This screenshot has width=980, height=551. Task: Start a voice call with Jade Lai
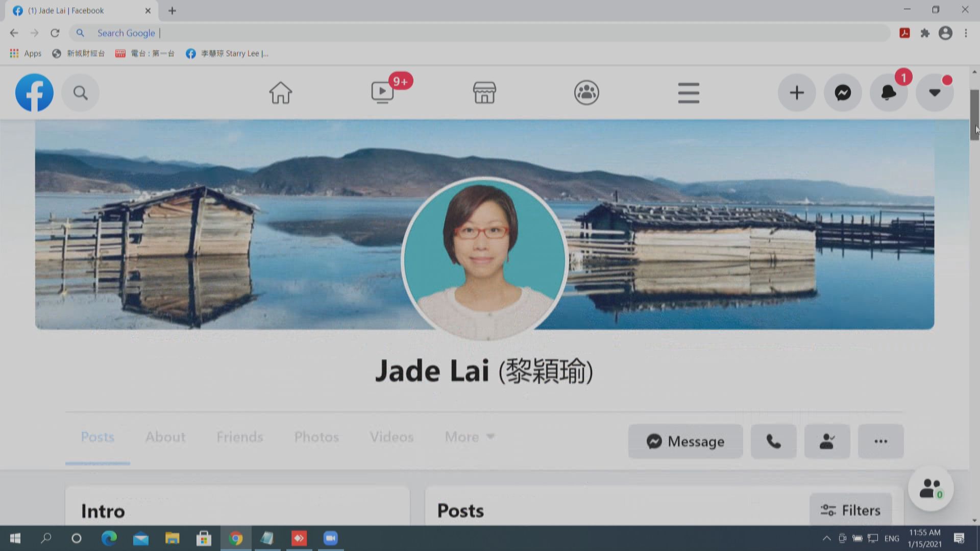point(773,441)
